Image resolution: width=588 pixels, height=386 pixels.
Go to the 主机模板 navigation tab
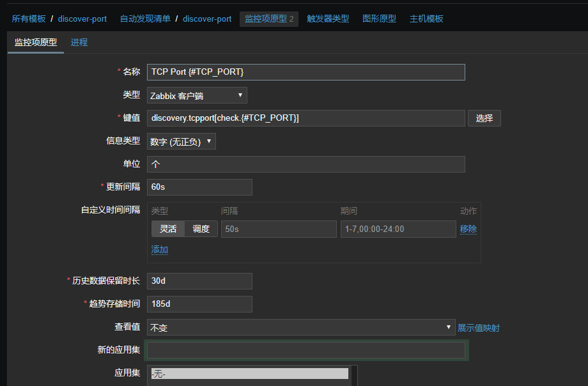click(x=426, y=19)
